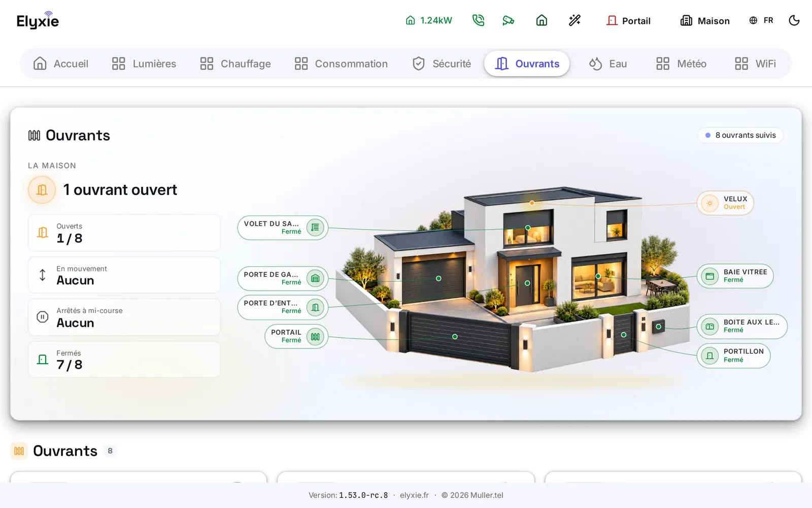
Task: Switch to the Météo tab
Action: click(x=681, y=63)
